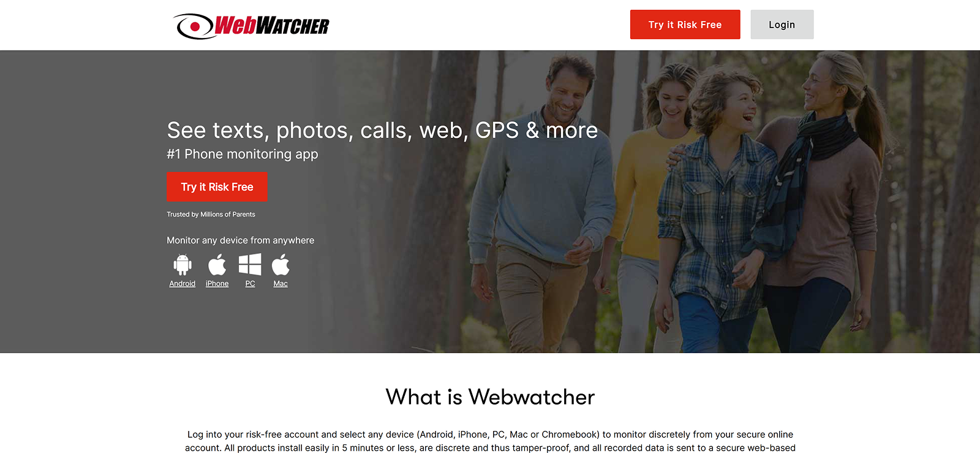Click 'Monitor any device from anywhere' label
This screenshot has height=453, width=980.
coord(240,240)
